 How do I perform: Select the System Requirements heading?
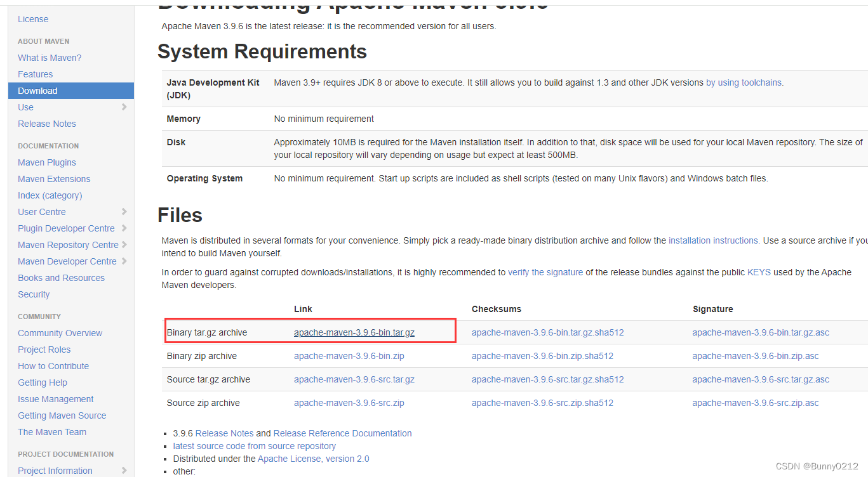point(262,51)
